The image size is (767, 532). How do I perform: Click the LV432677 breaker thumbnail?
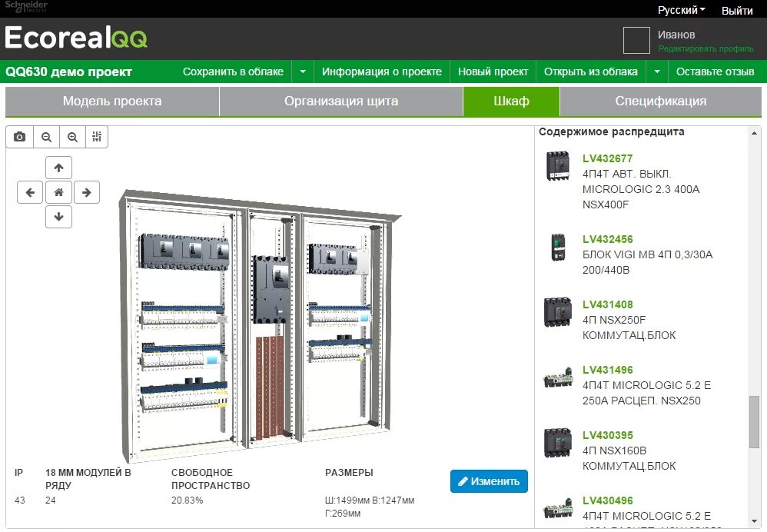pyautogui.click(x=558, y=166)
